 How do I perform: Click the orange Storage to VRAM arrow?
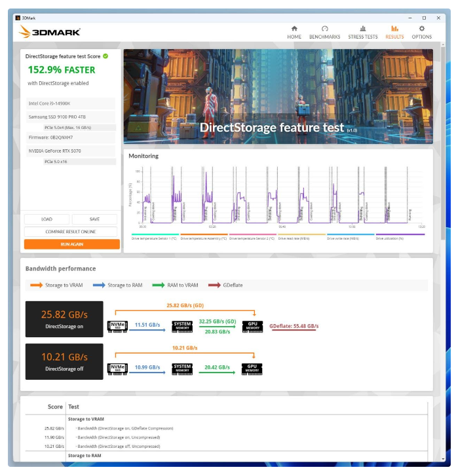click(x=37, y=285)
